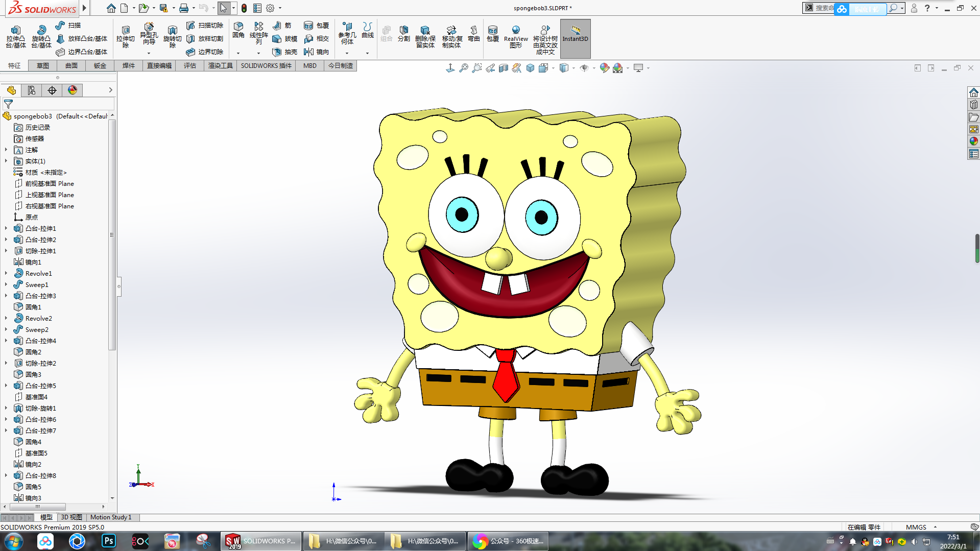
Task: Select the Revolved Cut tool (旋转切除)
Action: click(x=172, y=37)
